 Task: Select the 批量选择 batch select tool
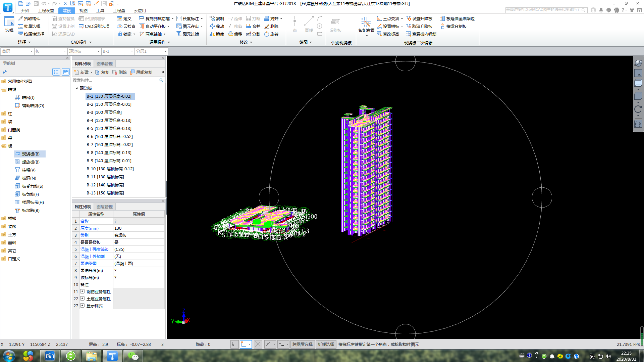coord(29,26)
